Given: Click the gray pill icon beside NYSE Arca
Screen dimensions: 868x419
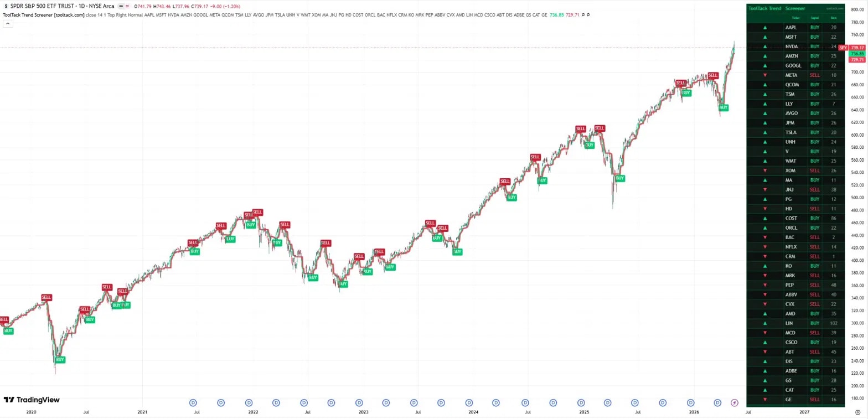Looking at the screenshot, I should click(120, 6).
